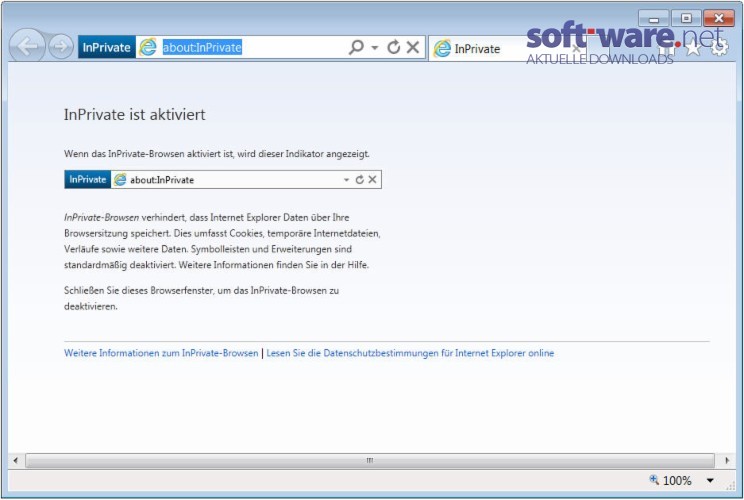The width and height of the screenshot is (744, 500).
Task: Close the Internet Explorer window
Action: click(x=719, y=19)
